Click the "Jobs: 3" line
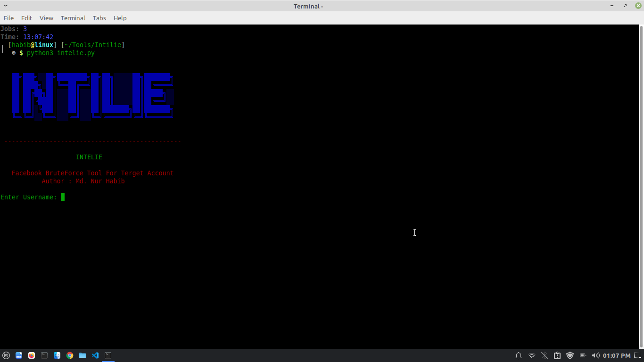The height and width of the screenshot is (362, 644). coord(14,29)
